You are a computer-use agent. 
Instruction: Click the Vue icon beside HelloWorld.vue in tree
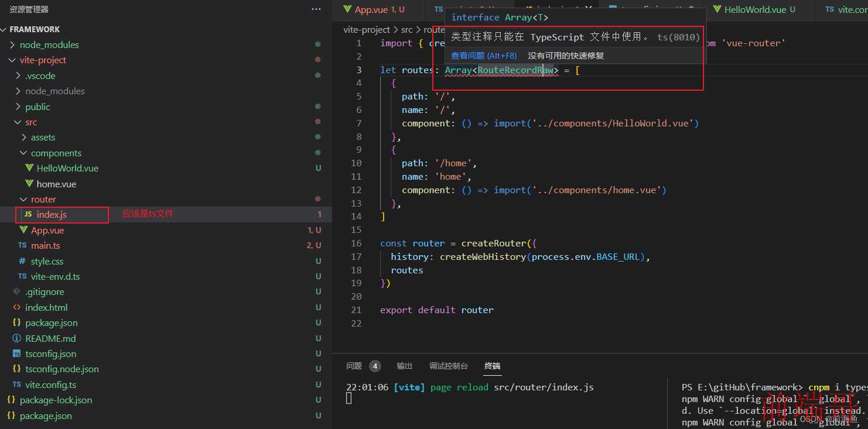coord(29,168)
